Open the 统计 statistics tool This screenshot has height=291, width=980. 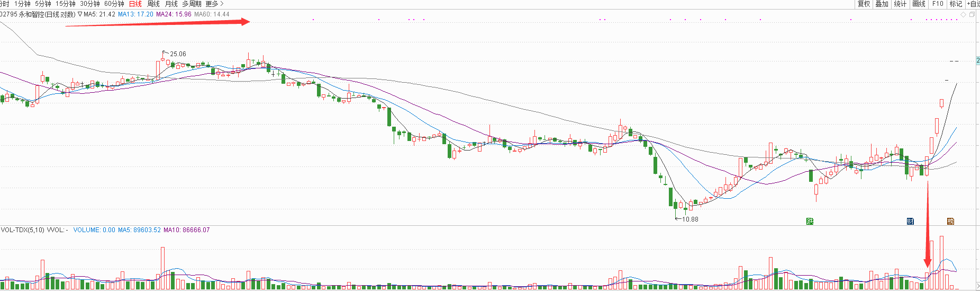(x=900, y=4)
